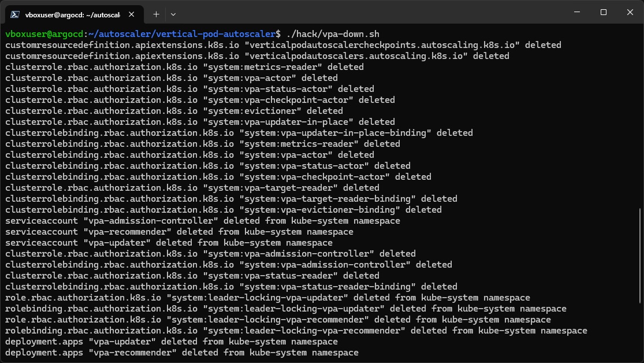Click "system:vpa-evictioner-binding" line
The width and height of the screenshot is (644, 363).
tap(224, 210)
